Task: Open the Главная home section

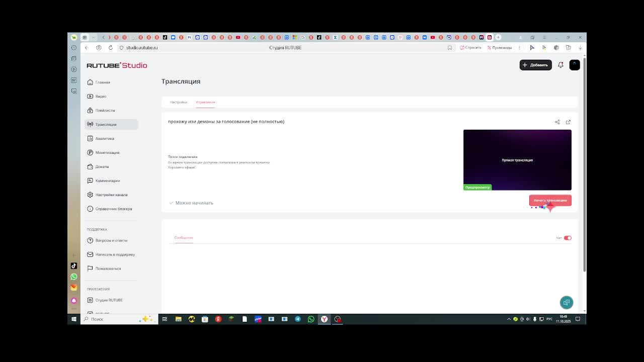Action: pos(99,82)
